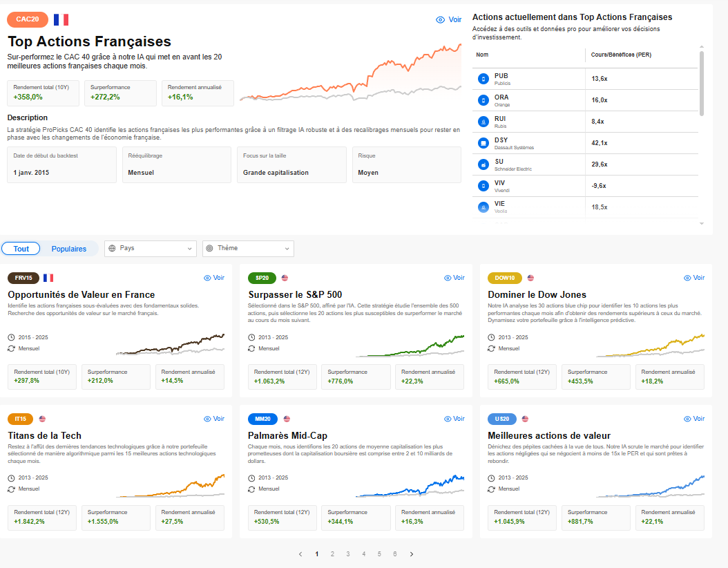Click the blue MM20 strategy badge
Screen dimensions: 728x568
coord(262,419)
